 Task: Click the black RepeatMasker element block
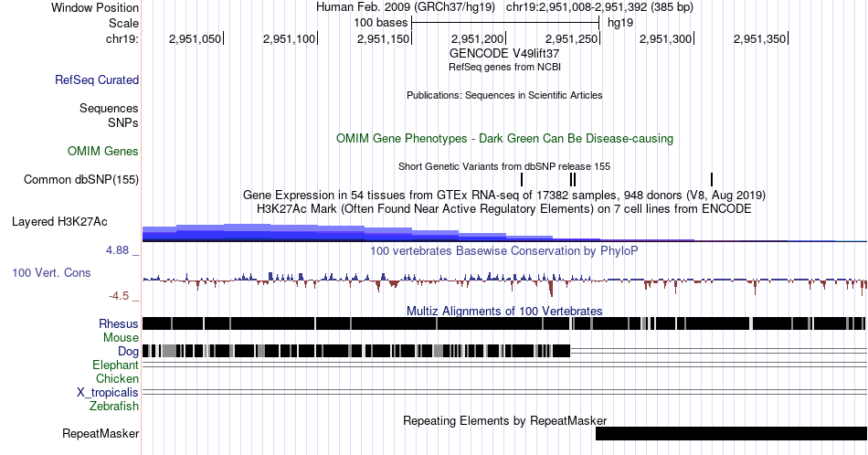tap(731, 433)
